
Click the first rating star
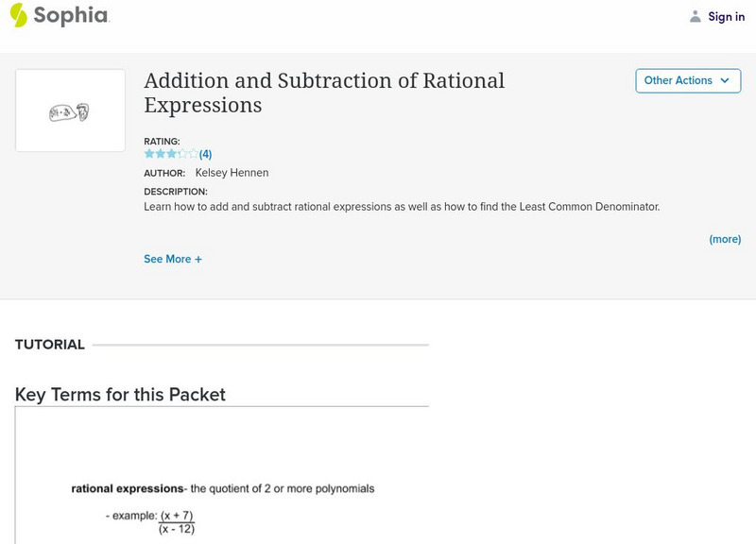pyautogui.click(x=148, y=154)
